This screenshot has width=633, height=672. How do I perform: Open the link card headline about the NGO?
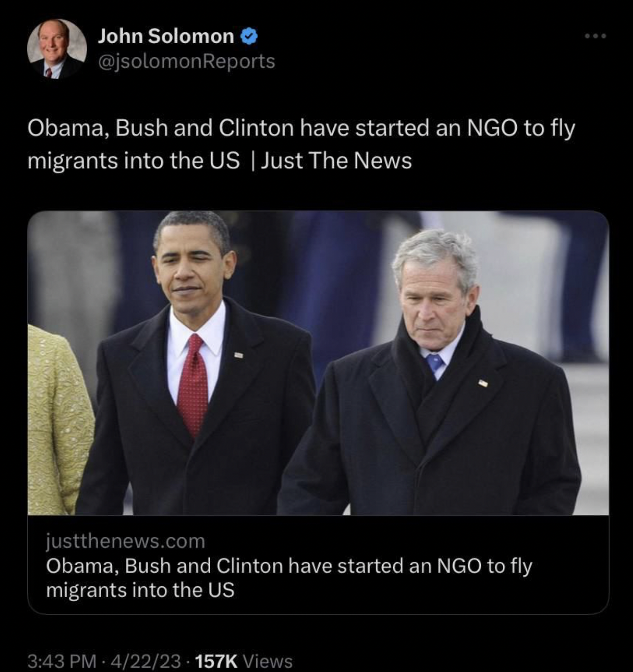click(289, 566)
